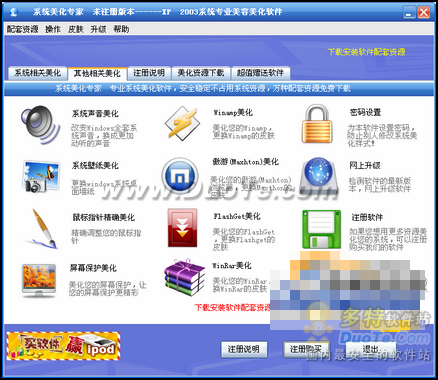Click the iPod promotional banner image
The height and width of the screenshot is (380, 438).
click(63, 346)
